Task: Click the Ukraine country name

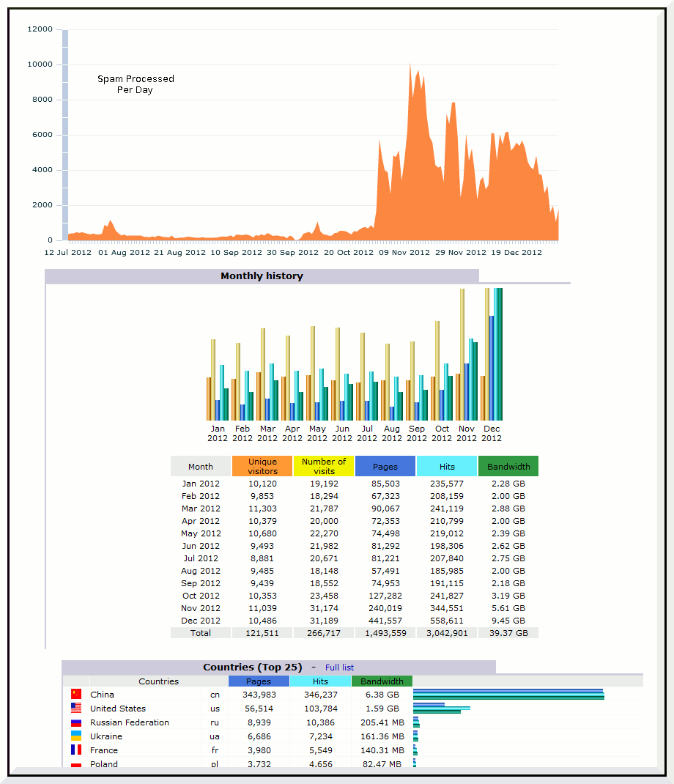Action: pyautogui.click(x=106, y=736)
